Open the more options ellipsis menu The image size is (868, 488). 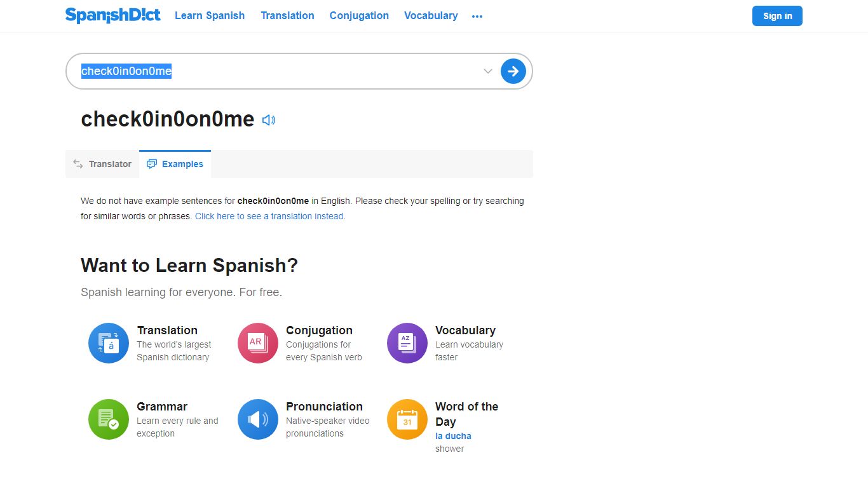tap(477, 17)
